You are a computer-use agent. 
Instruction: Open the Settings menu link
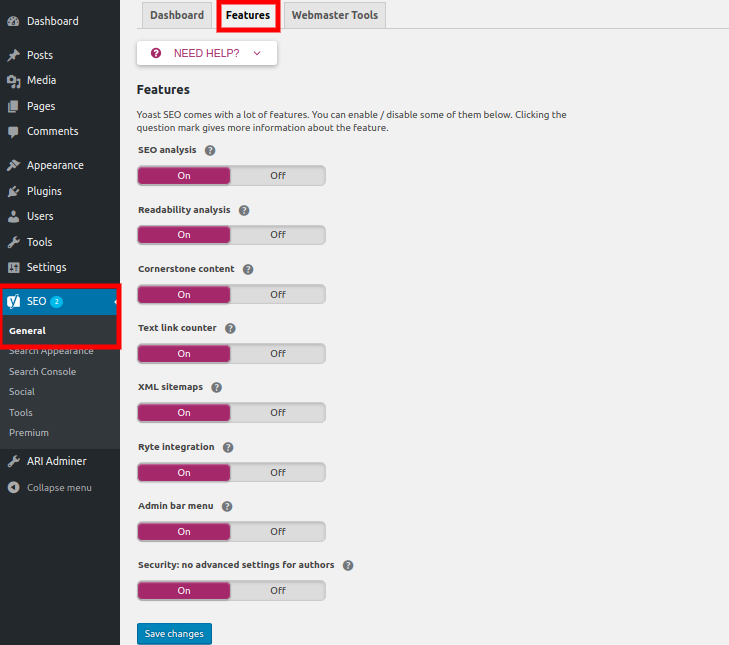(46, 267)
